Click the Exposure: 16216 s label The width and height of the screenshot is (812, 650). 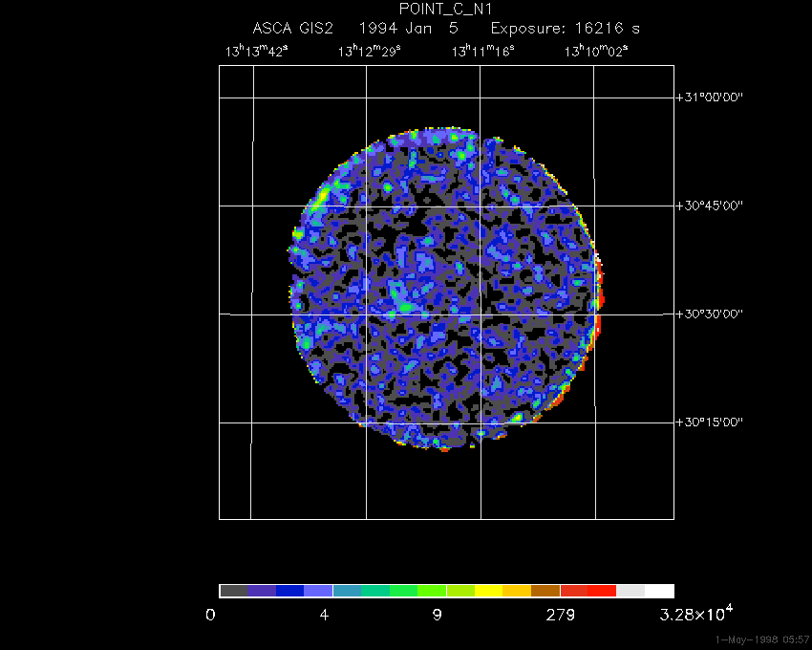pyautogui.click(x=566, y=29)
